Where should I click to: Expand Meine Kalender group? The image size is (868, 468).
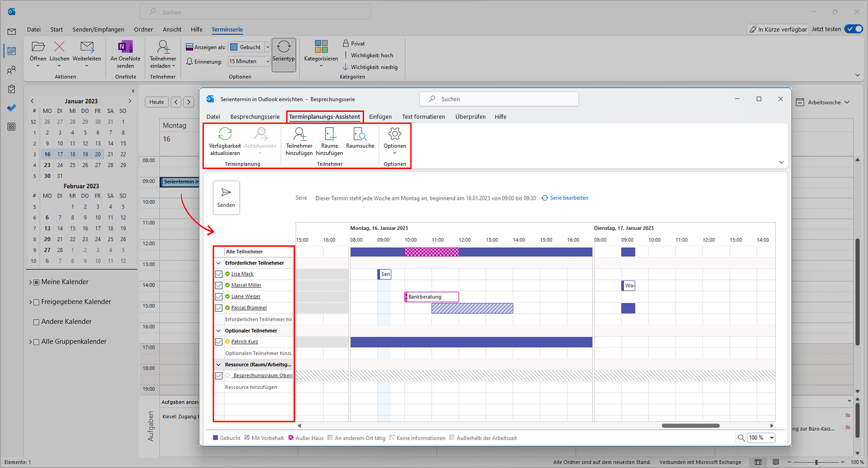point(31,282)
